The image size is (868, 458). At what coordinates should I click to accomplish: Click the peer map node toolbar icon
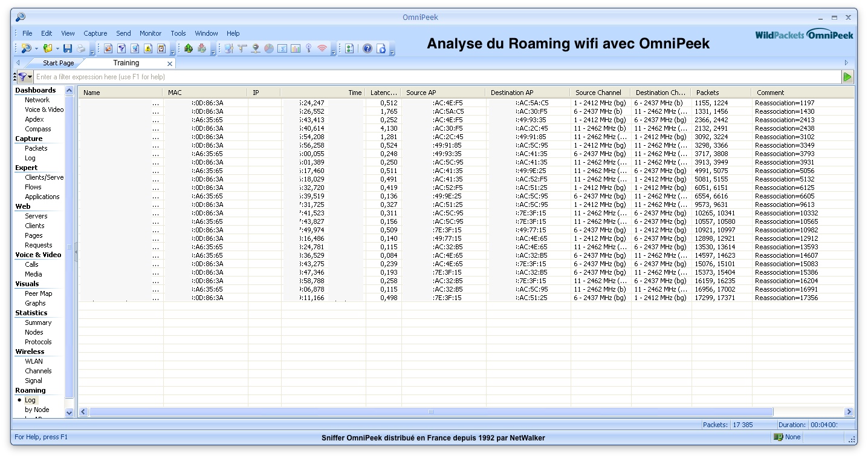point(256,48)
